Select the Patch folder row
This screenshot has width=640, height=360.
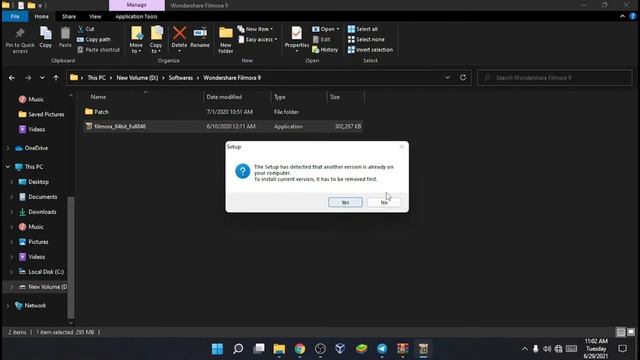pyautogui.click(x=223, y=111)
